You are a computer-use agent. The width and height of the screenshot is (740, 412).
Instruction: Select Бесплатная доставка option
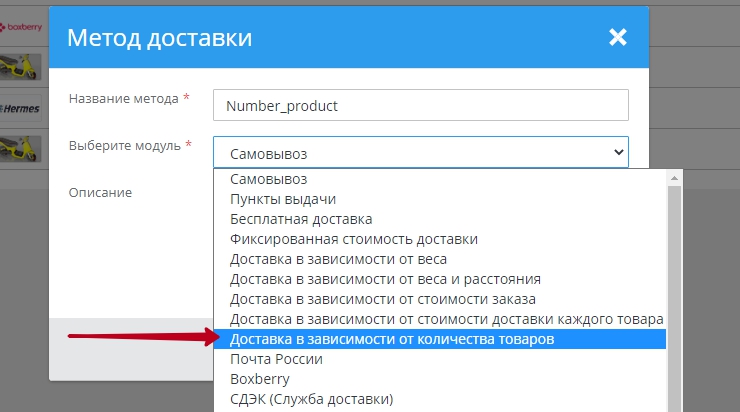click(301, 219)
